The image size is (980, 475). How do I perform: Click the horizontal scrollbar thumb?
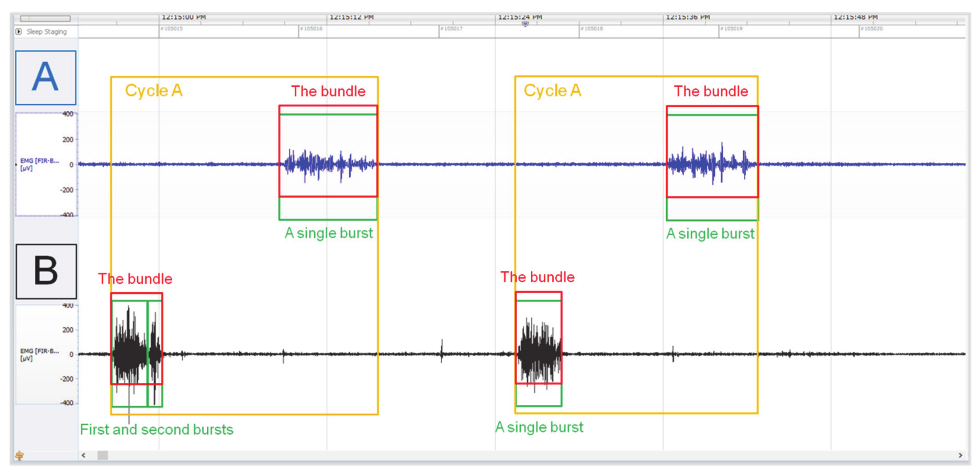point(102,455)
